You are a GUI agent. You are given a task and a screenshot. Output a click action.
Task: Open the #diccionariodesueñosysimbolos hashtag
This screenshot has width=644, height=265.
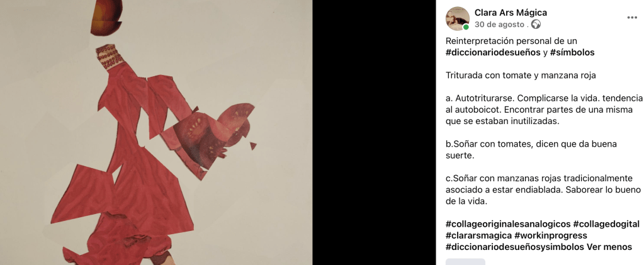coord(515,247)
